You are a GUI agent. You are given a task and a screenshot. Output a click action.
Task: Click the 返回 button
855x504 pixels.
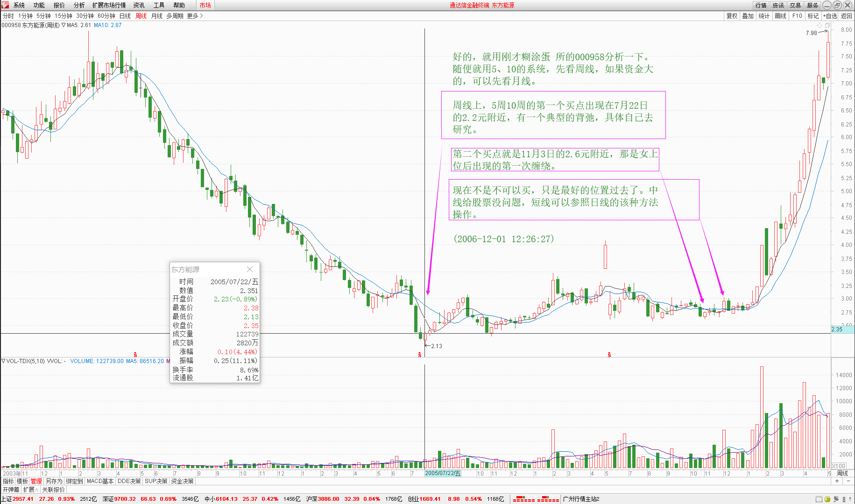click(847, 16)
